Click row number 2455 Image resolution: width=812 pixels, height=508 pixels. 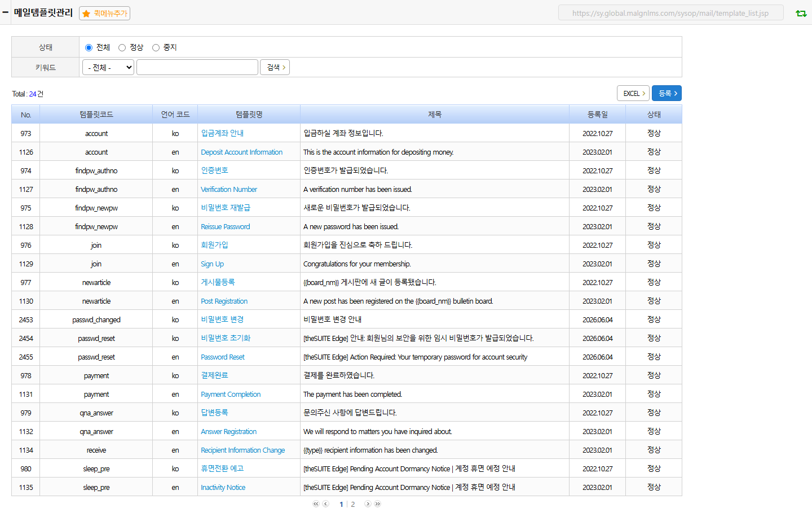[26, 357]
